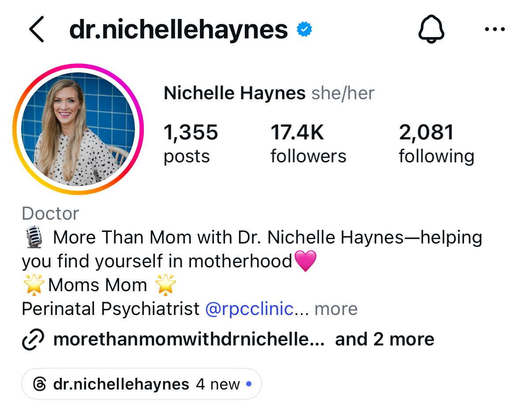Open the @rpcclinic mention link
This screenshot has width=532, height=416.
tap(249, 309)
